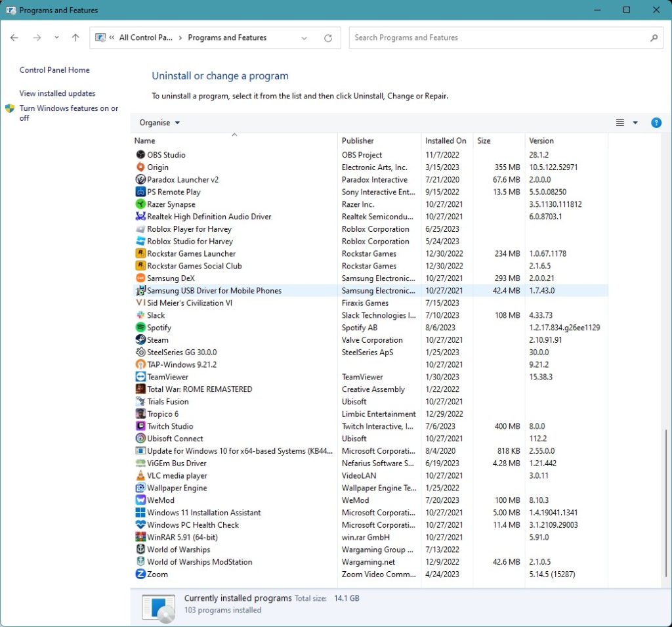Click Programs and Features breadcrumb segment
672x627 pixels.
pos(227,37)
